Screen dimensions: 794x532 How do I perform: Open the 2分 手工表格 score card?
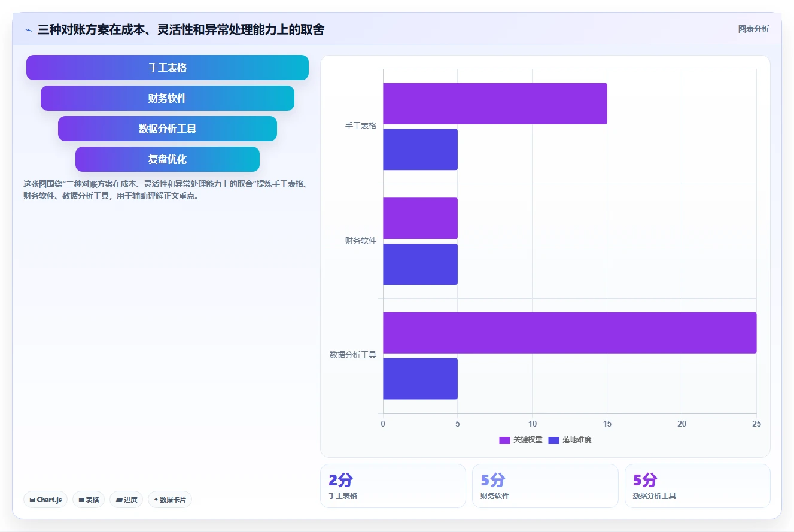393,486
